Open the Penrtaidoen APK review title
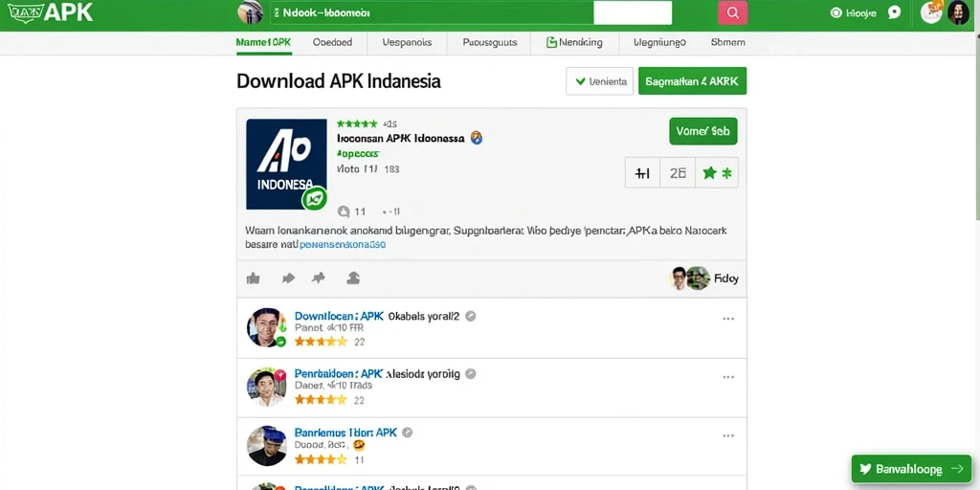 [x=338, y=374]
